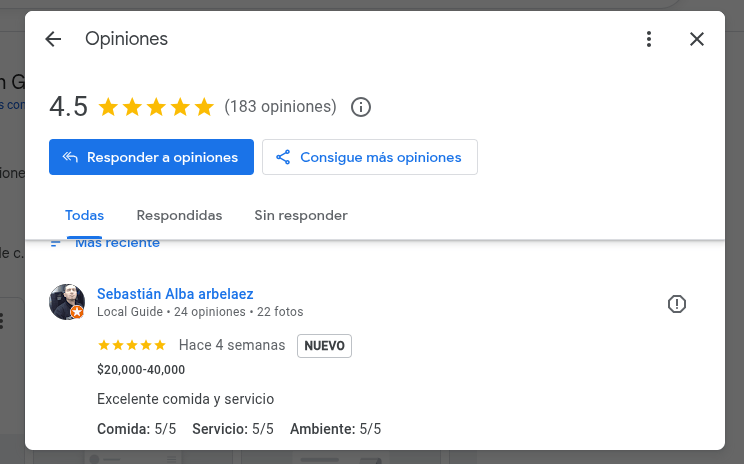
Task: Click the (183 opiniones) count text
Action: (x=280, y=106)
